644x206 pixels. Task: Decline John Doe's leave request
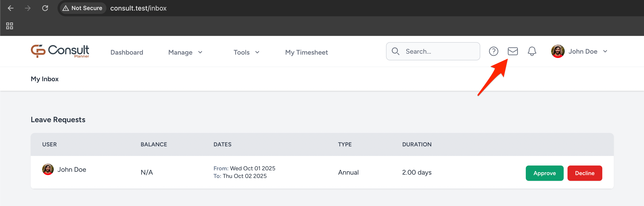[585, 173]
